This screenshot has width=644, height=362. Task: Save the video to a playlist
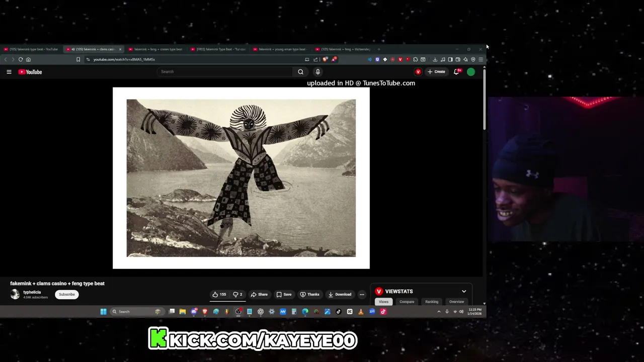[284, 295]
